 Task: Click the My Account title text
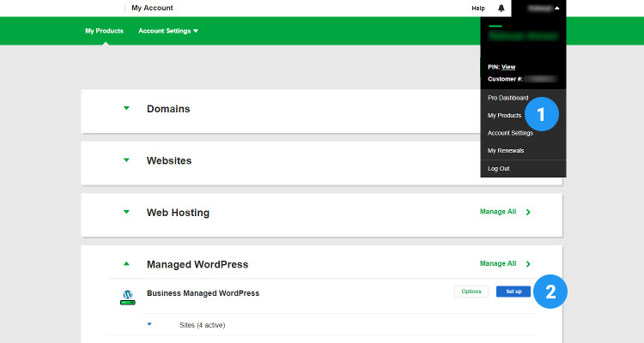click(152, 8)
